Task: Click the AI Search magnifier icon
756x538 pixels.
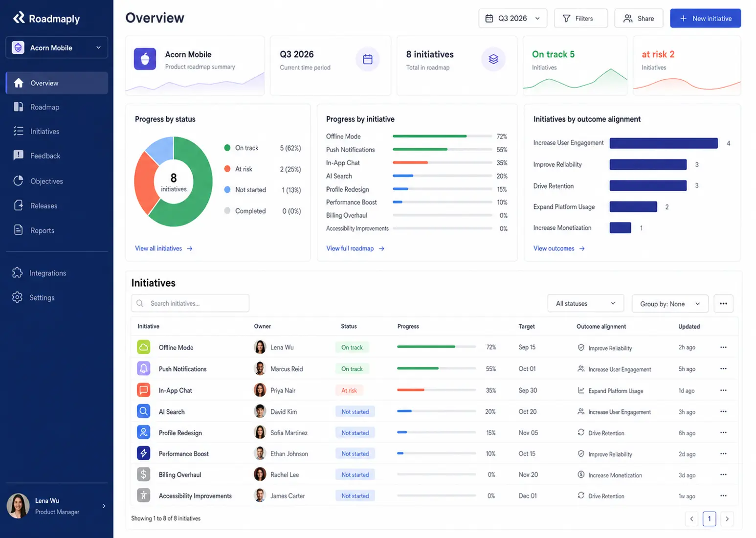Action: pos(143,411)
